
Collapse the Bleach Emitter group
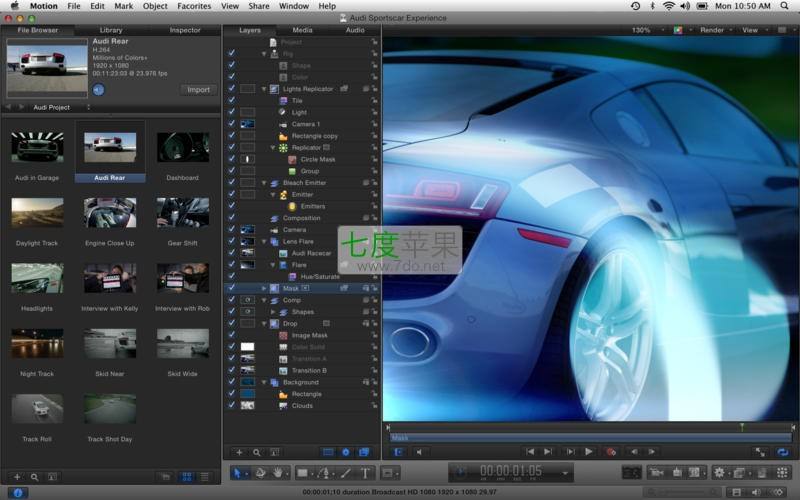pos(264,183)
